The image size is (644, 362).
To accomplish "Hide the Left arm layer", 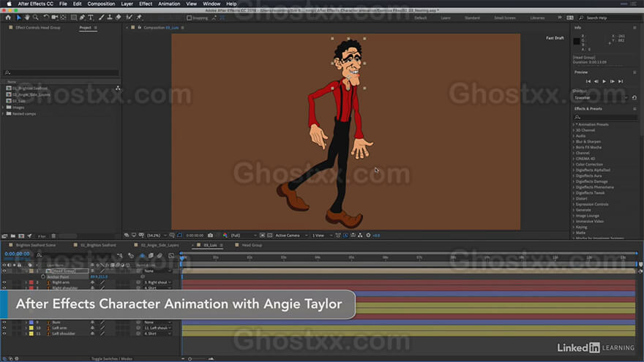I will point(4,328).
